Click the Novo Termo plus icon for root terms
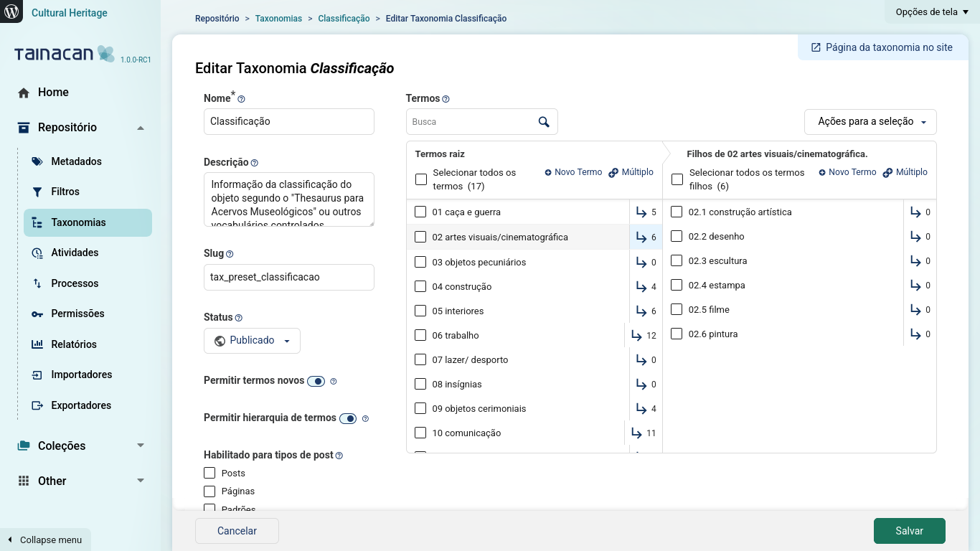The height and width of the screenshot is (551, 980). pyautogui.click(x=547, y=172)
